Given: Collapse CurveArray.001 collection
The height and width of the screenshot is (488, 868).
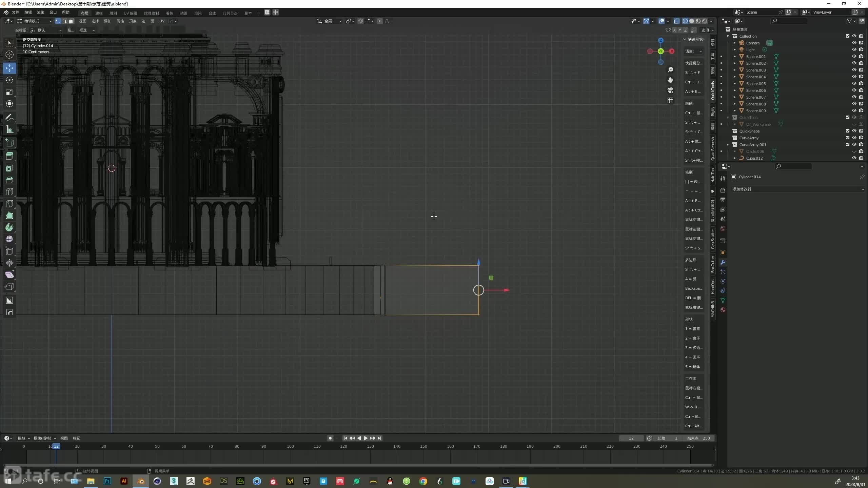Looking at the screenshot, I should (x=728, y=144).
